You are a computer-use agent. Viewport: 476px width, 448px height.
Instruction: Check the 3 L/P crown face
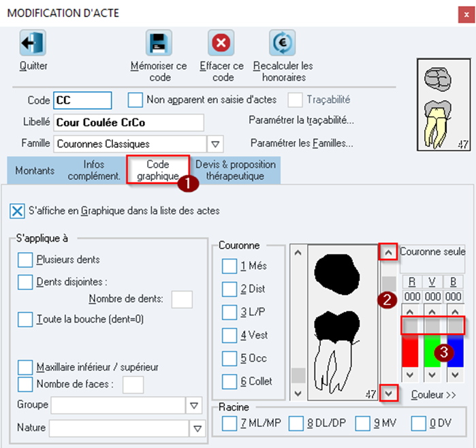229,313
